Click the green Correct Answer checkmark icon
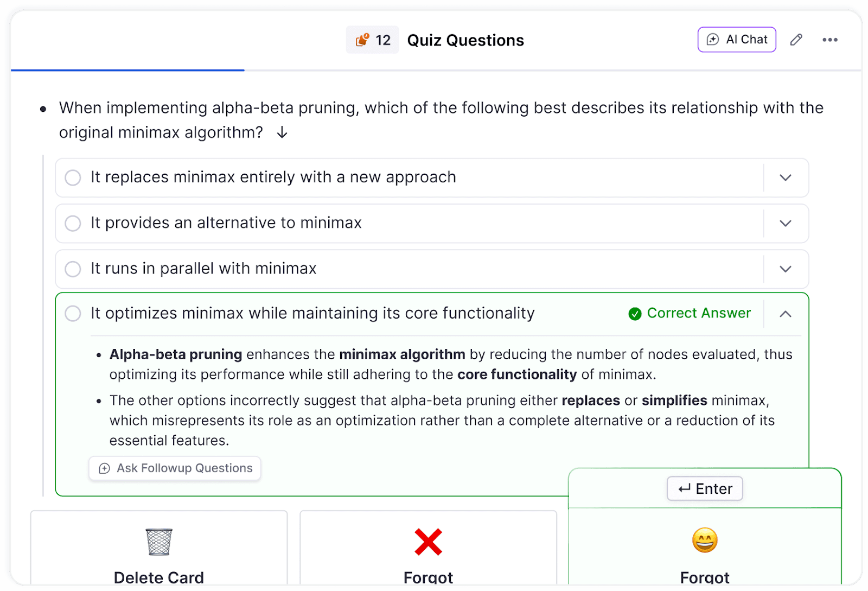The width and height of the screenshot is (868, 591). [x=635, y=314]
